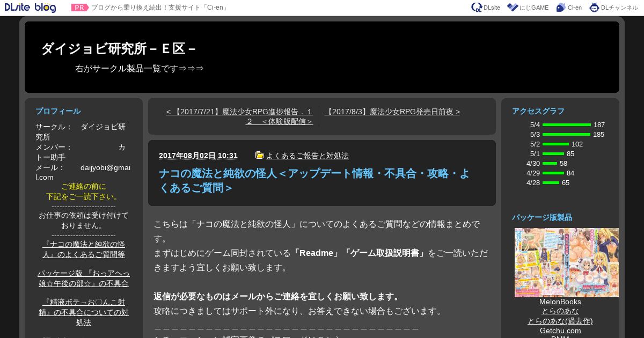Open the MelonBooks link
This screenshot has height=338, width=644.
pos(560,302)
